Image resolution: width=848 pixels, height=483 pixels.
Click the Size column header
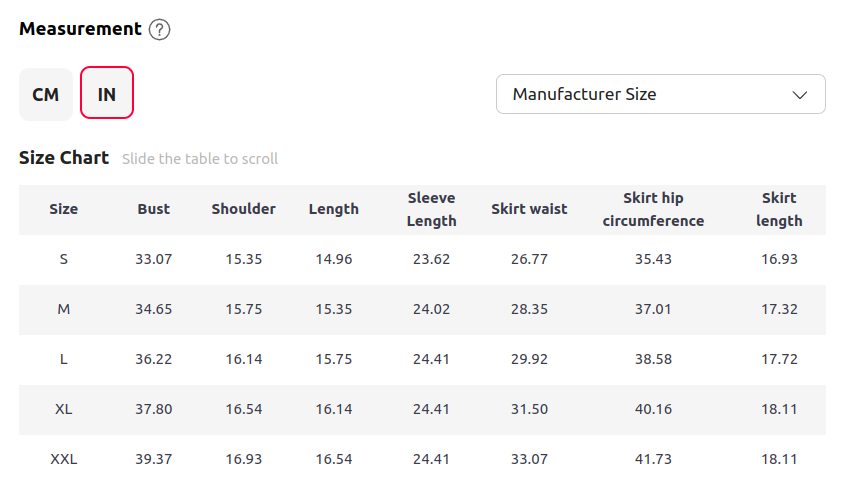64,209
